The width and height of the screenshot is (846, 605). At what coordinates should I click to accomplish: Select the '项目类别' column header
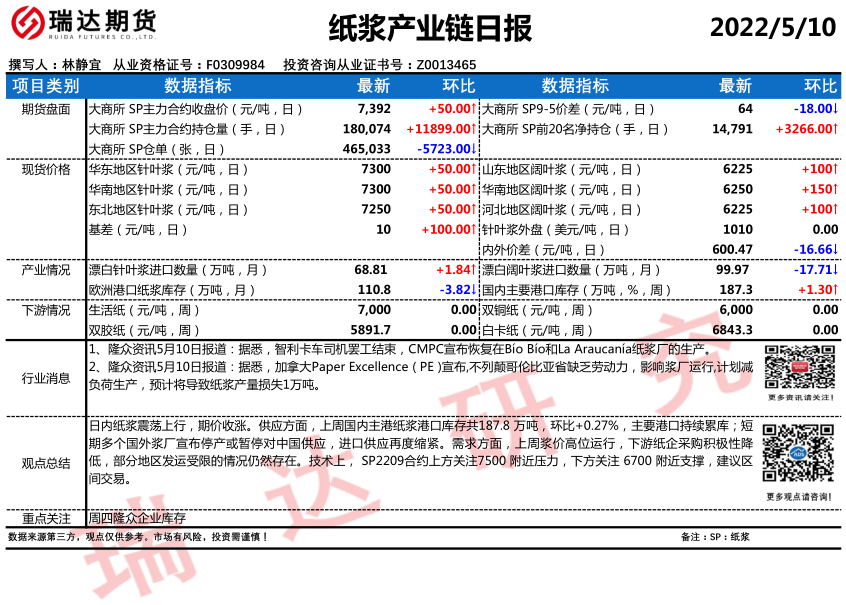point(46,86)
